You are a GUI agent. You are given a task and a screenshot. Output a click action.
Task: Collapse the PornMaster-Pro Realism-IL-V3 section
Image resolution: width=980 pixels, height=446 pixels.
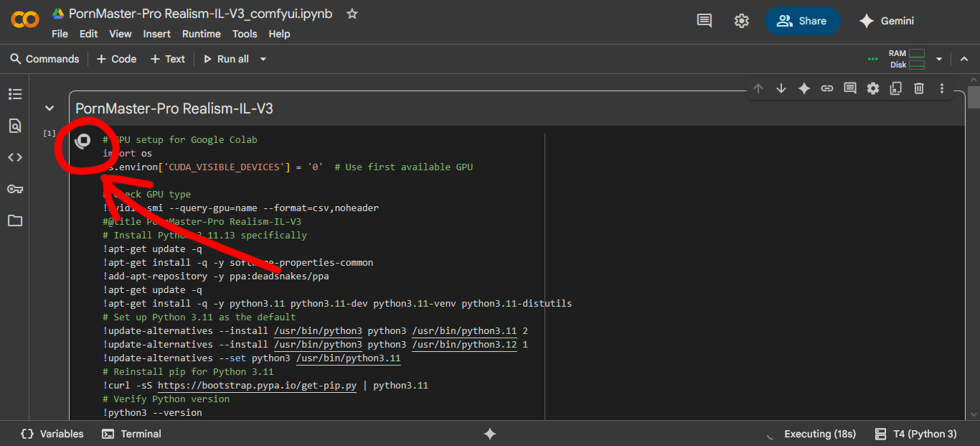coord(49,108)
